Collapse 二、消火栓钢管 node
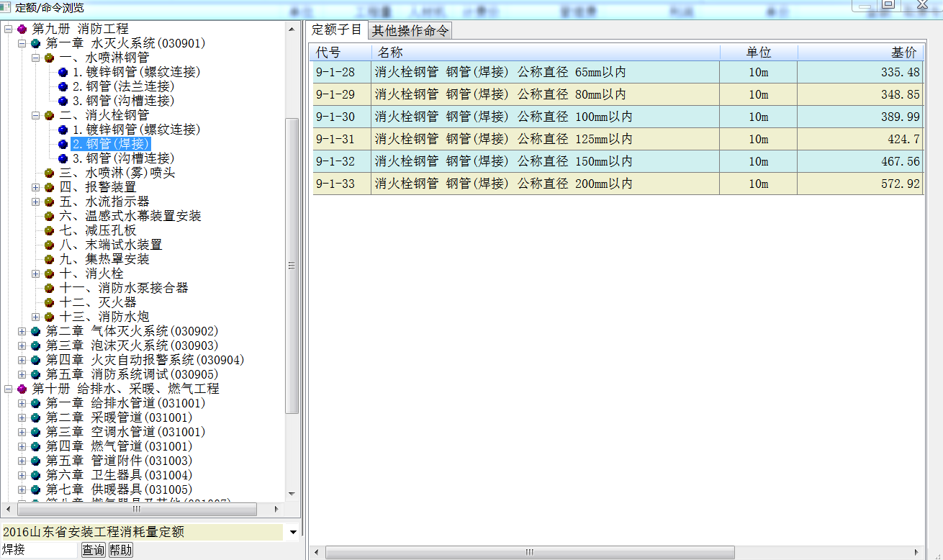 point(35,116)
